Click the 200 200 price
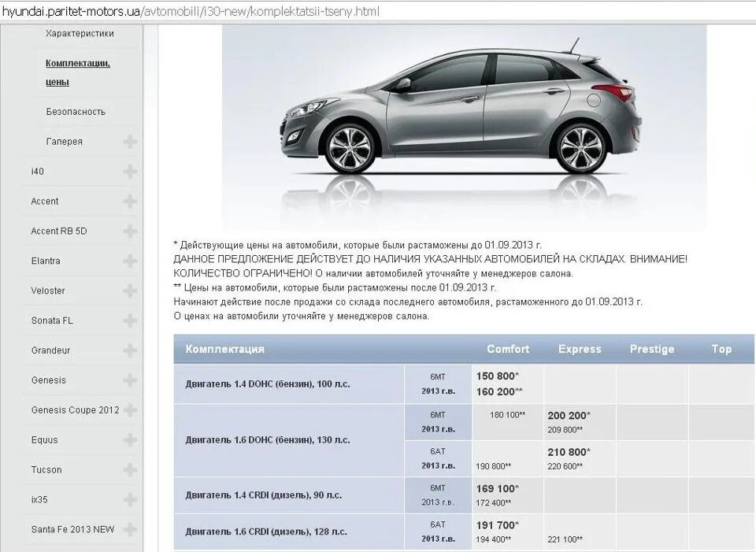Screen dimensions: 756x552 tap(569, 416)
